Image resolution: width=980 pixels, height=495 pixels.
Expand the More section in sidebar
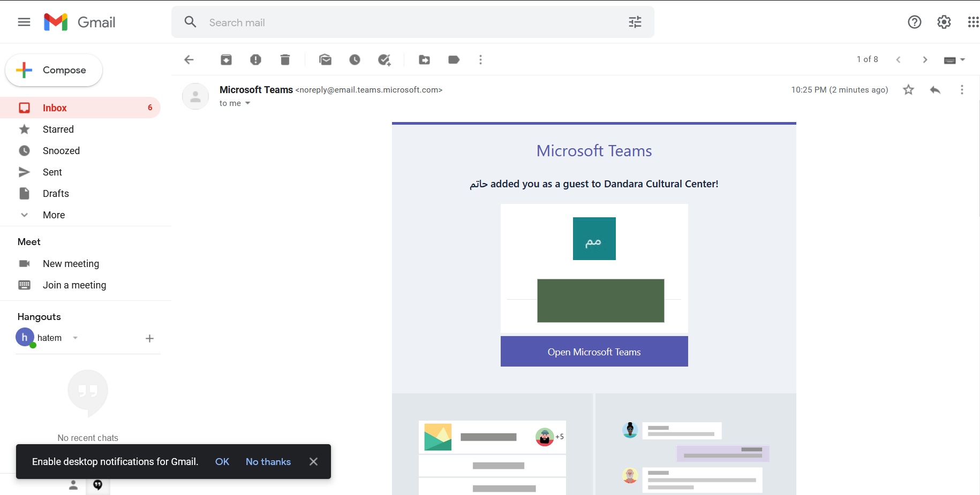[54, 215]
